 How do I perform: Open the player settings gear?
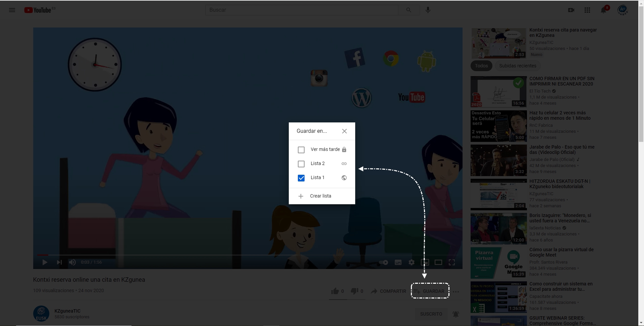click(x=412, y=262)
